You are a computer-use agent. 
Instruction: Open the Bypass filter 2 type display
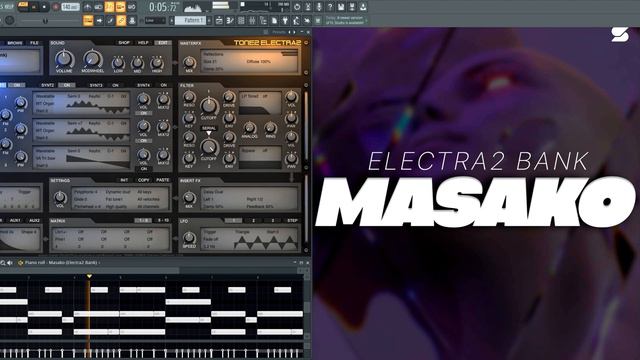click(x=260, y=157)
